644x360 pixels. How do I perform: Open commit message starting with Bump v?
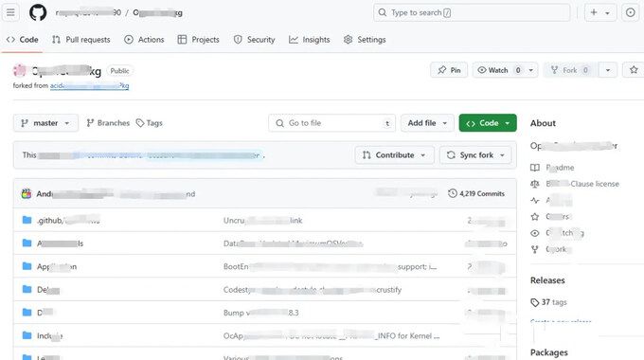pos(260,313)
